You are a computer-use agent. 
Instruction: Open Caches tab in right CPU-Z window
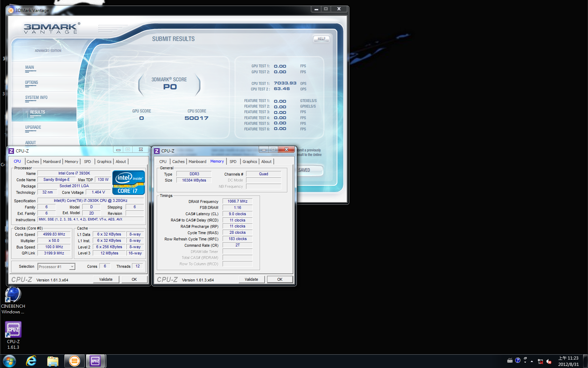pyautogui.click(x=178, y=162)
